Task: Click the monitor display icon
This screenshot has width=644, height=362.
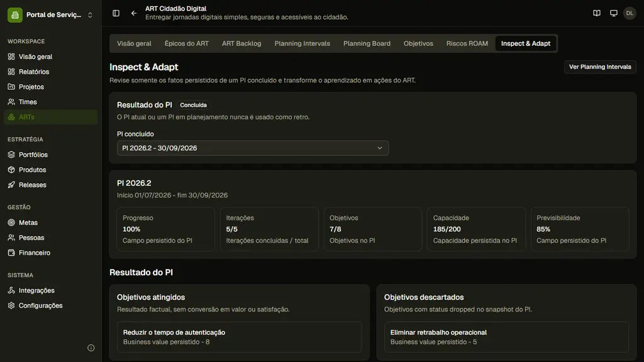Action: pyautogui.click(x=614, y=13)
